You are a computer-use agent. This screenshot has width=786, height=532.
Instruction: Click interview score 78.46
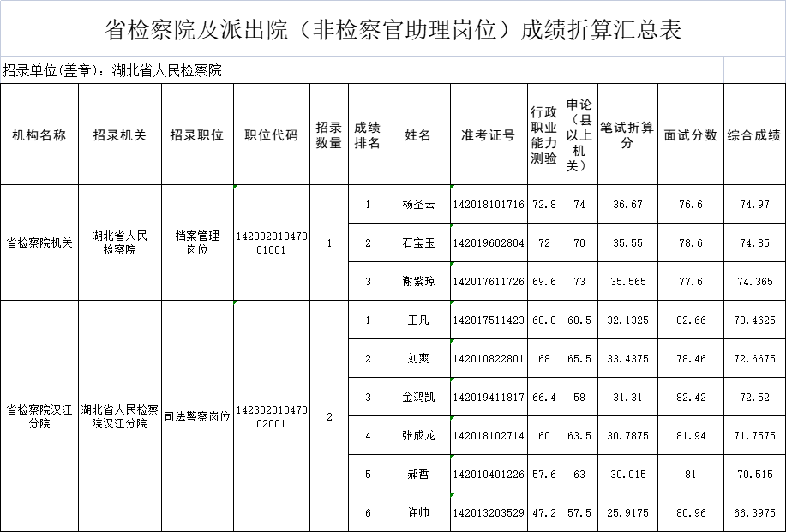(691, 358)
